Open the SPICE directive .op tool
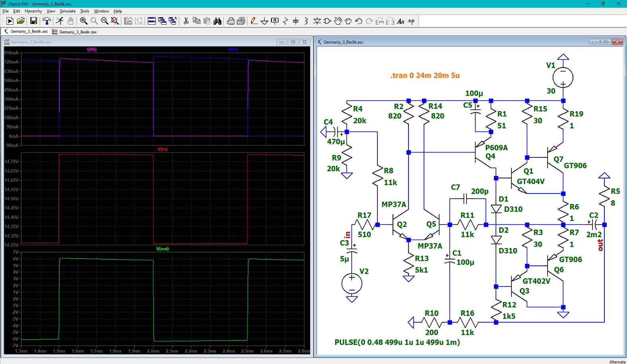The image size is (627, 364). [x=411, y=21]
